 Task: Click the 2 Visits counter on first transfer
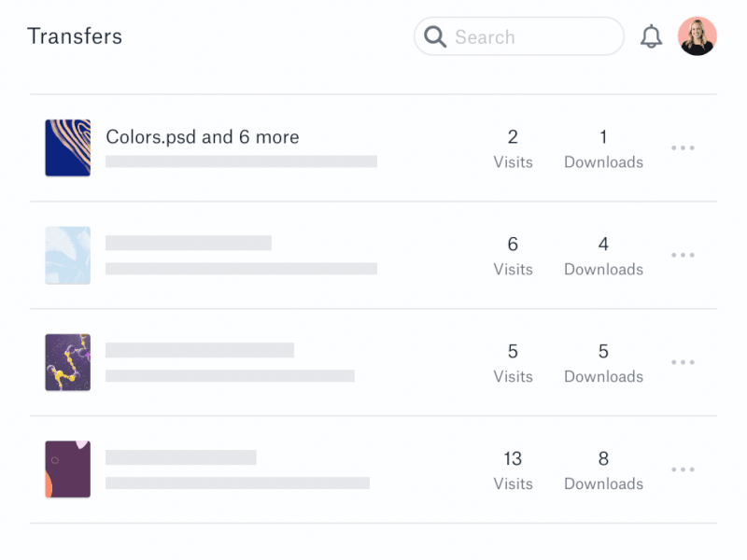[513, 147]
